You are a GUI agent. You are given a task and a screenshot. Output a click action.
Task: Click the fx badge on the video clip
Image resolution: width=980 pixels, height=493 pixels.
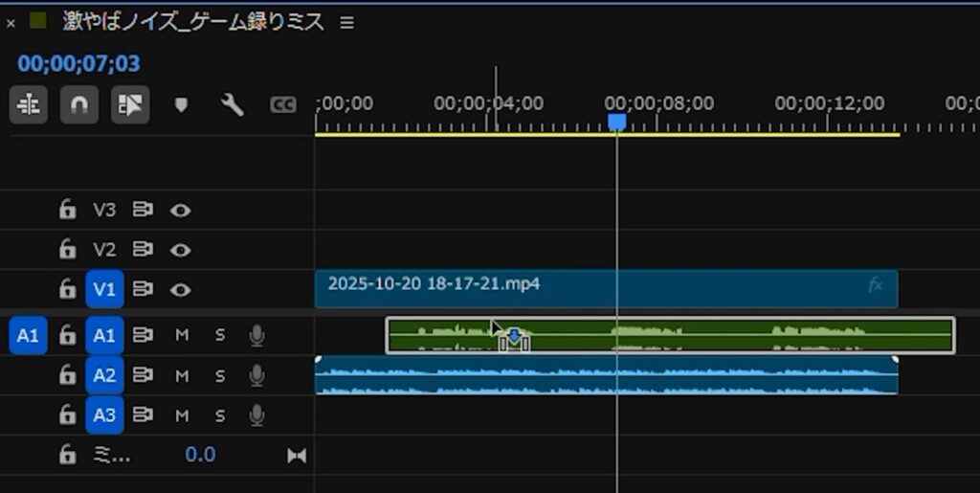[x=875, y=285]
